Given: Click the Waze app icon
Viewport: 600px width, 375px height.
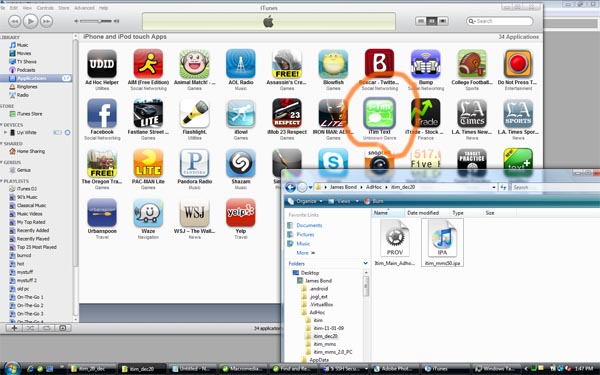Looking at the screenshot, I should [x=148, y=213].
